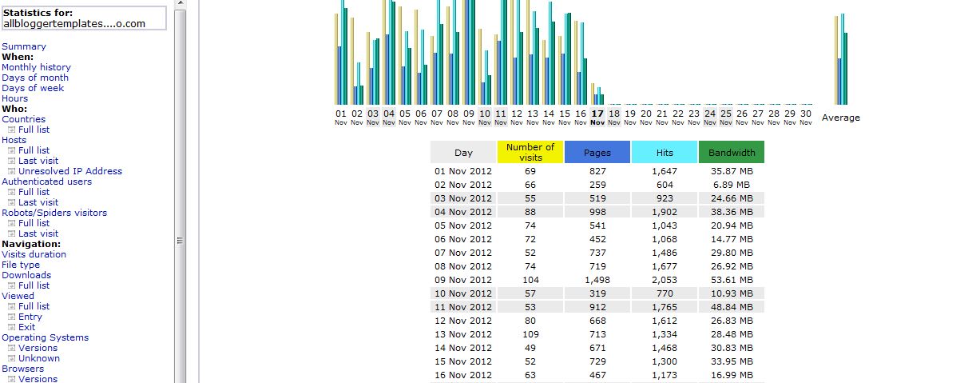Open the Viewed pages link
980x383 pixels.
[x=18, y=296]
